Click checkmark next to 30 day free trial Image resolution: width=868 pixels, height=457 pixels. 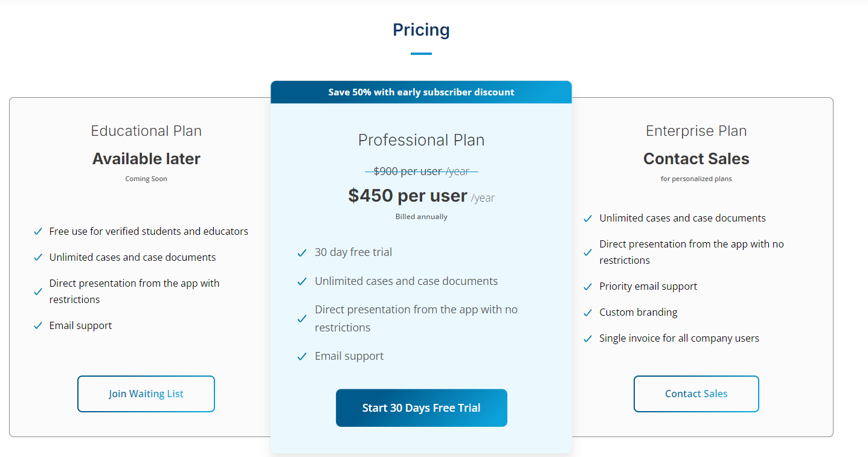[x=302, y=252]
